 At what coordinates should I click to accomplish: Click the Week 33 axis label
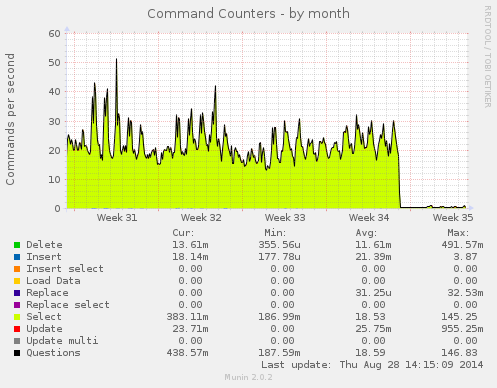coord(285,218)
